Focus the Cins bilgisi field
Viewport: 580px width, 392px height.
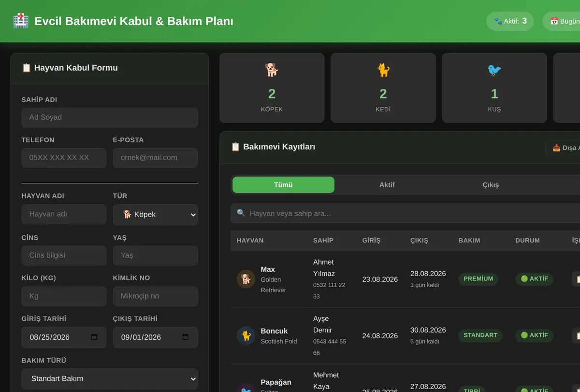(64, 255)
